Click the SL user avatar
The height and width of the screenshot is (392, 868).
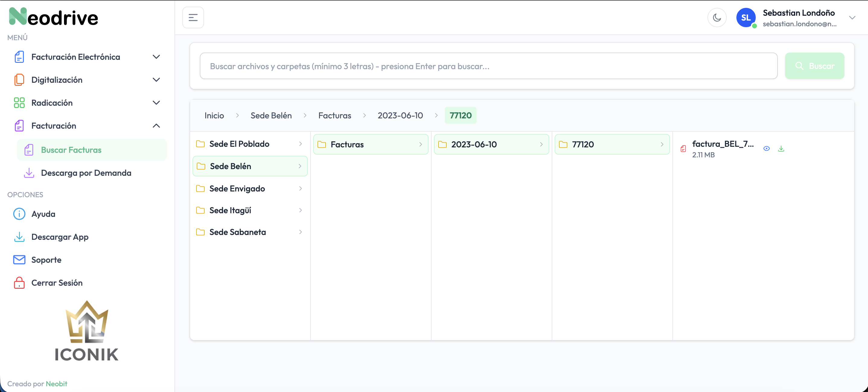tap(746, 18)
